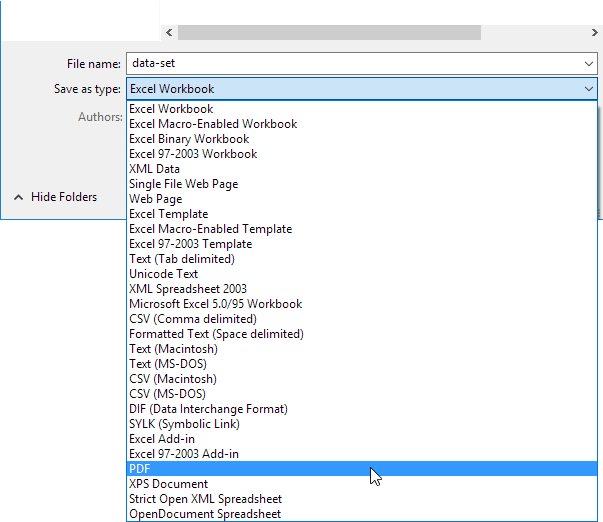Screen dimensions: 603x522
Task: Click the scrollbar right arrow
Action: (595, 33)
